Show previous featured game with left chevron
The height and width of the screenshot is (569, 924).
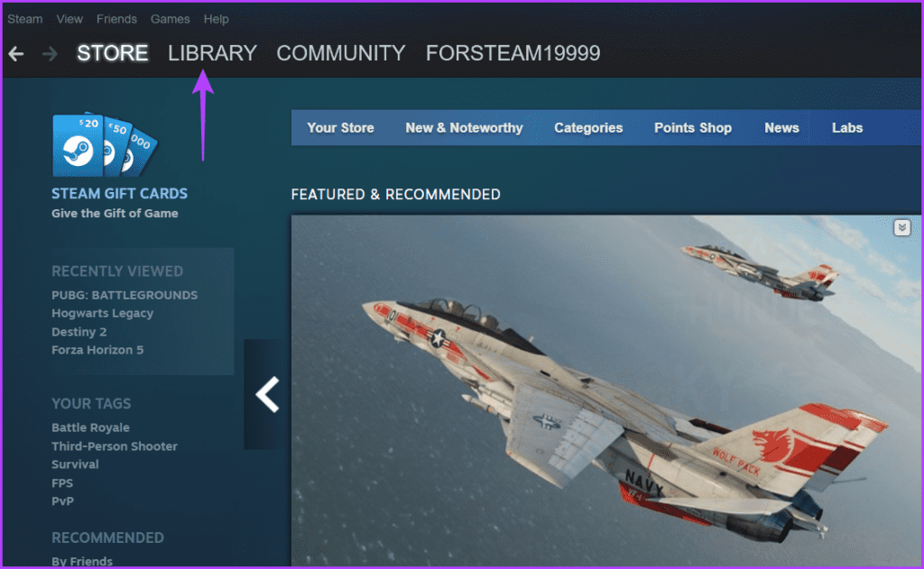click(267, 394)
